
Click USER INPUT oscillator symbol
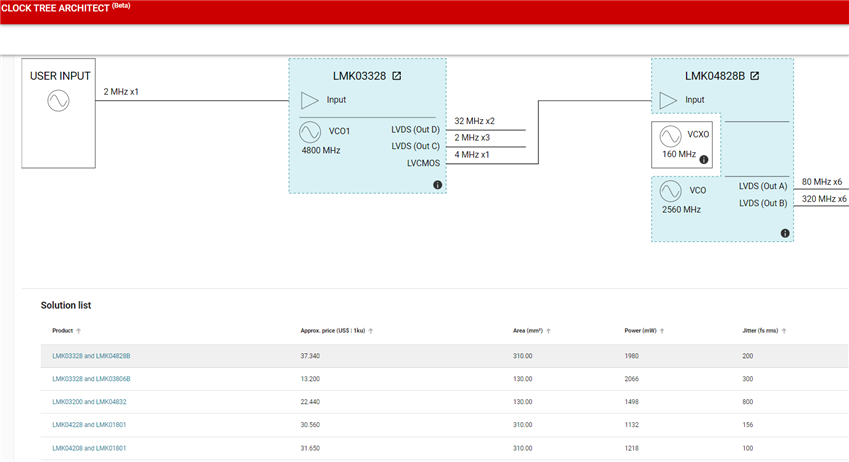tap(58, 101)
